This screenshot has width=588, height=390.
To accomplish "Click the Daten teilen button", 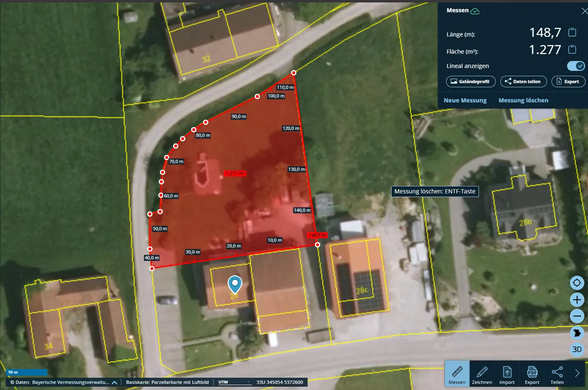I will coord(523,82).
